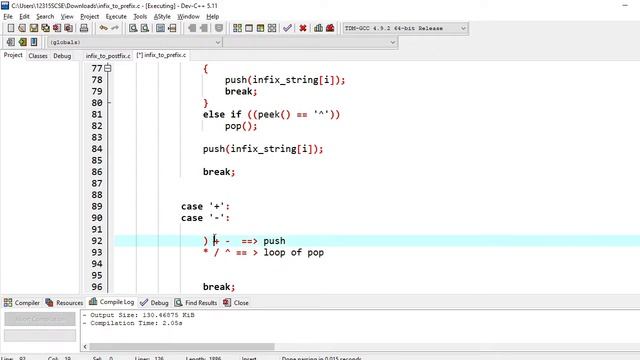The width and height of the screenshot is (640, 360).
Task: Open the Resources bottom panel tab
Action: click(x=64, y=303)
